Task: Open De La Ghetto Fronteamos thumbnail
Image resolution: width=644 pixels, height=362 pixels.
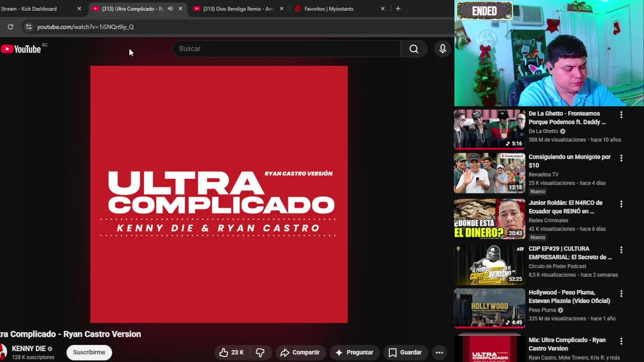Action: pyautogui.click(x=490, y=129)
